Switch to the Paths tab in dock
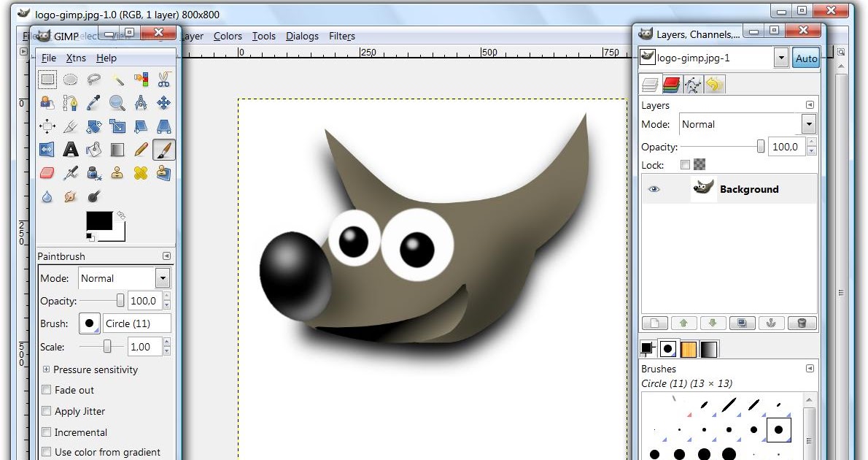Screen dimensions: 868x460 [693, 85]
